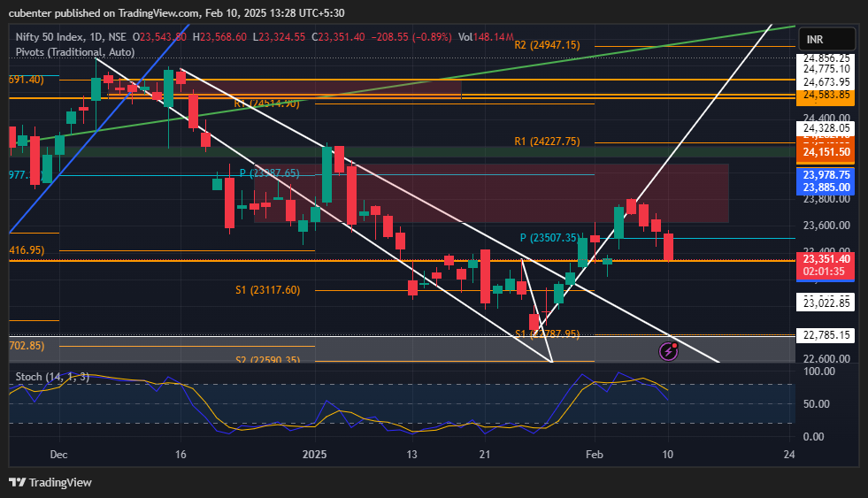
Task: Select the Stoch (14, 1, 3) indicator label
Action: click(x=52, y=377)
